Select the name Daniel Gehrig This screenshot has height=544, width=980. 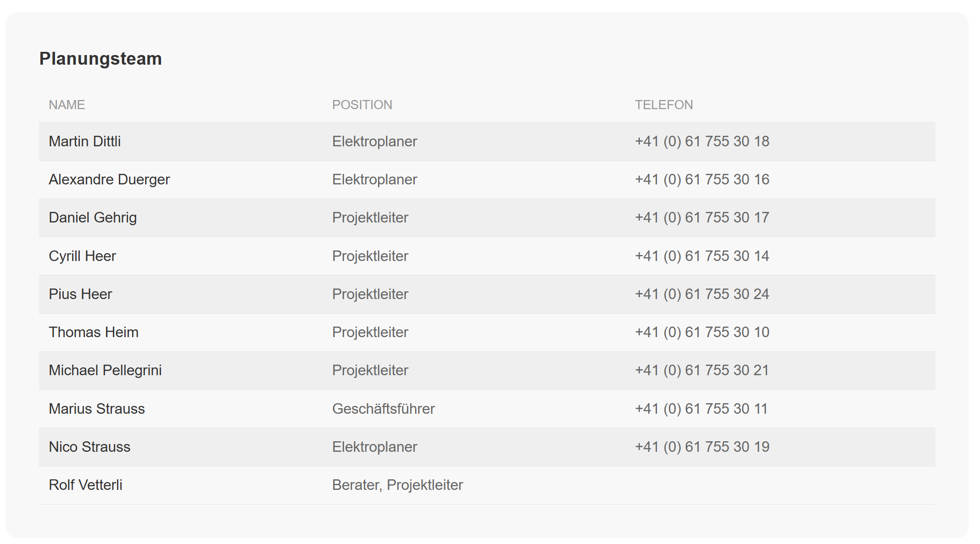click(93, 217)
